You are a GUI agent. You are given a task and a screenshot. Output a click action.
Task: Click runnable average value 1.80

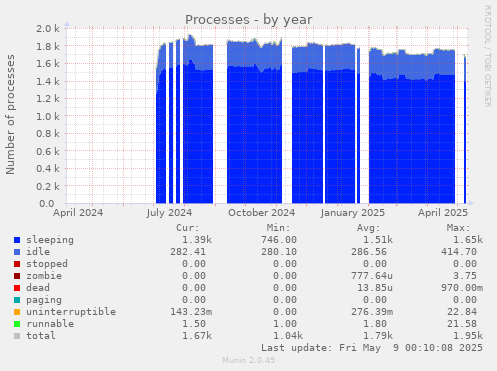click(375, 324)
